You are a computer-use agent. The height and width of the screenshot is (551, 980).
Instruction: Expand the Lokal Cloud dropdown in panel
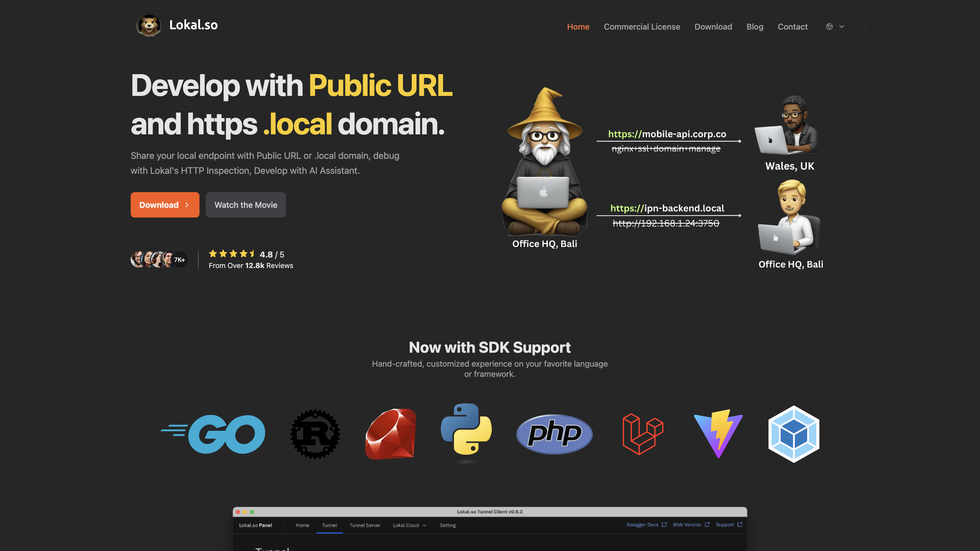(x=409, y=525)
